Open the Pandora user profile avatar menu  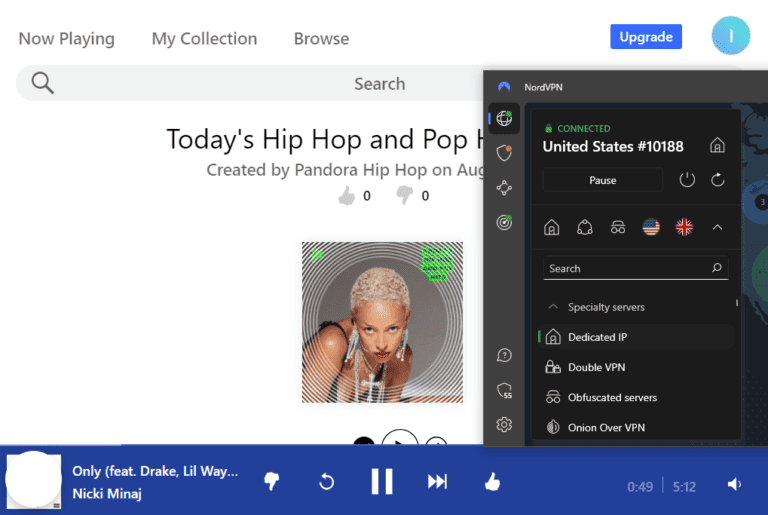(x=730, y=36)
